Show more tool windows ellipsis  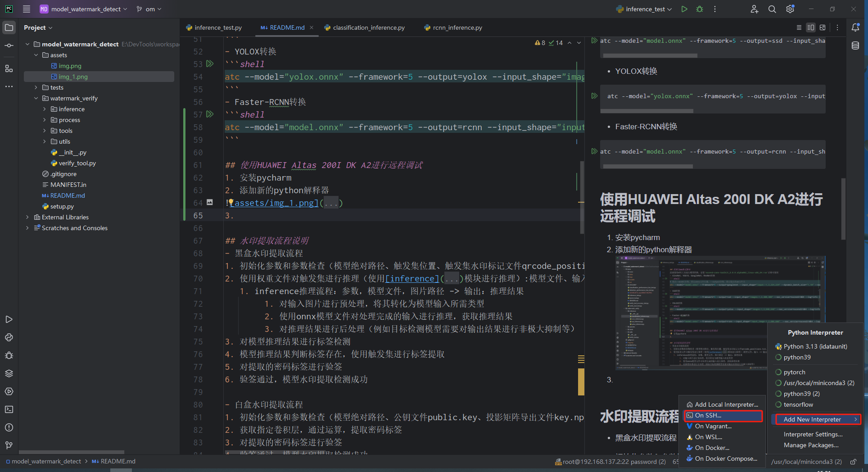9,86
